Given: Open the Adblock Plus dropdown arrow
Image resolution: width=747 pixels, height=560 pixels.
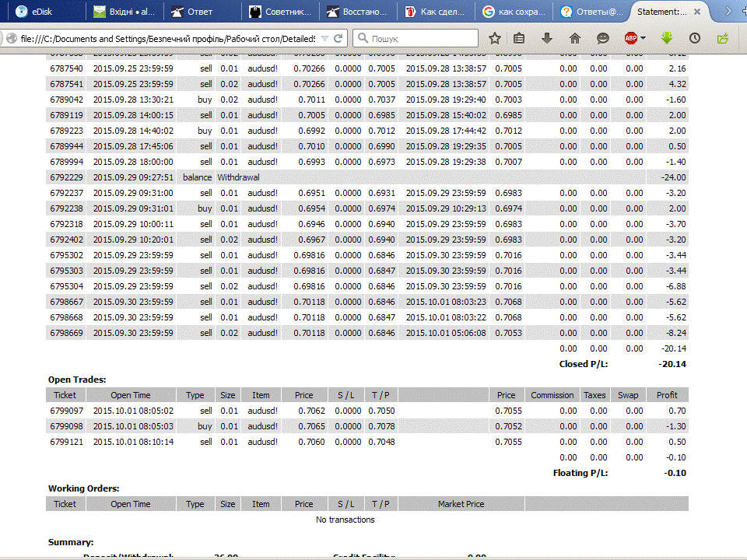Looking at the screenshot, I should pos(644,38).
